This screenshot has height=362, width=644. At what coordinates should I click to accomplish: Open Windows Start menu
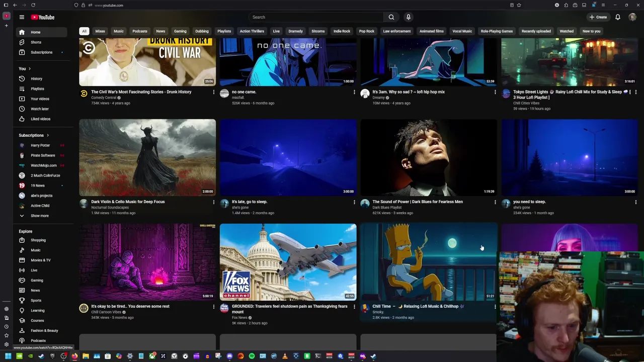tap(8, 356)
